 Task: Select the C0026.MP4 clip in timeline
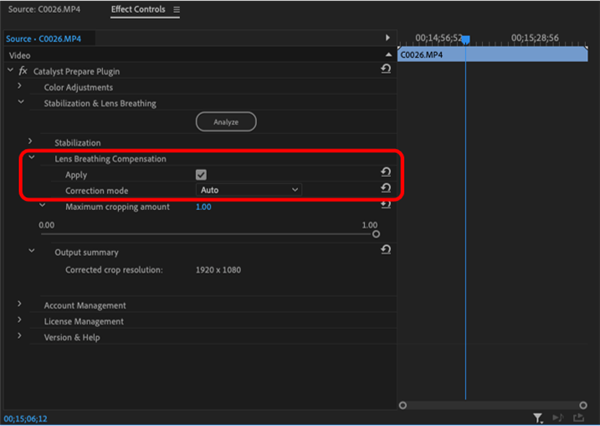492,55
